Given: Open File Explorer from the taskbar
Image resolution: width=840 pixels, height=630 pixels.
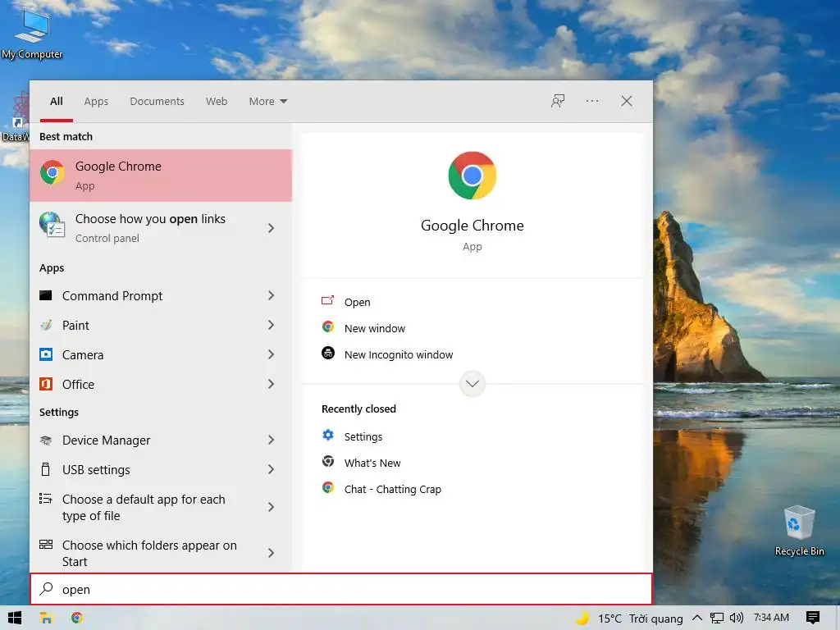Looking at the screenshot, I should pos(46,619).
